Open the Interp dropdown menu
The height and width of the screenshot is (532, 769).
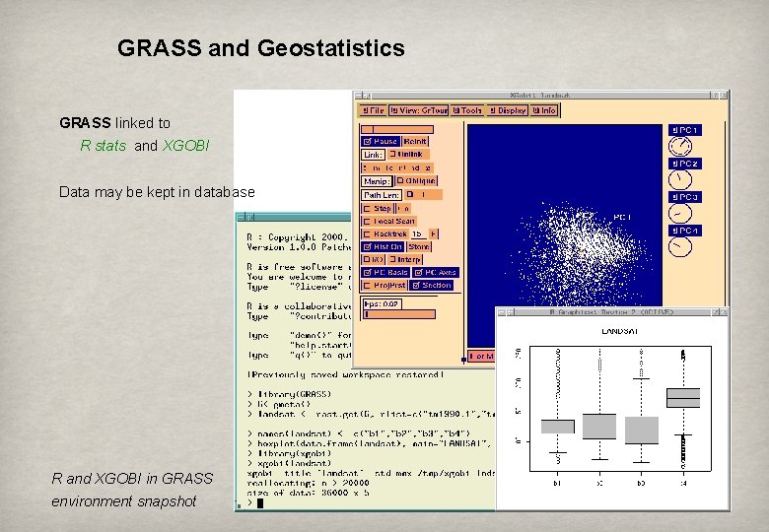[404, 260]
